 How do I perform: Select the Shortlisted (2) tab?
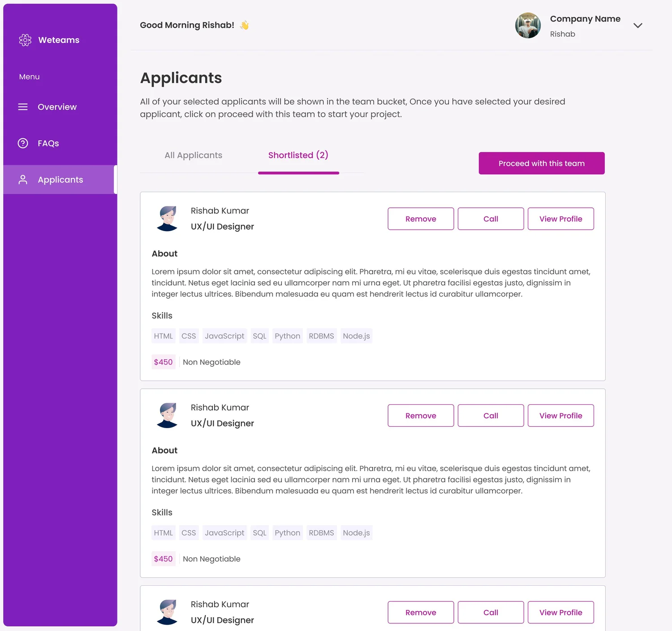298,155
